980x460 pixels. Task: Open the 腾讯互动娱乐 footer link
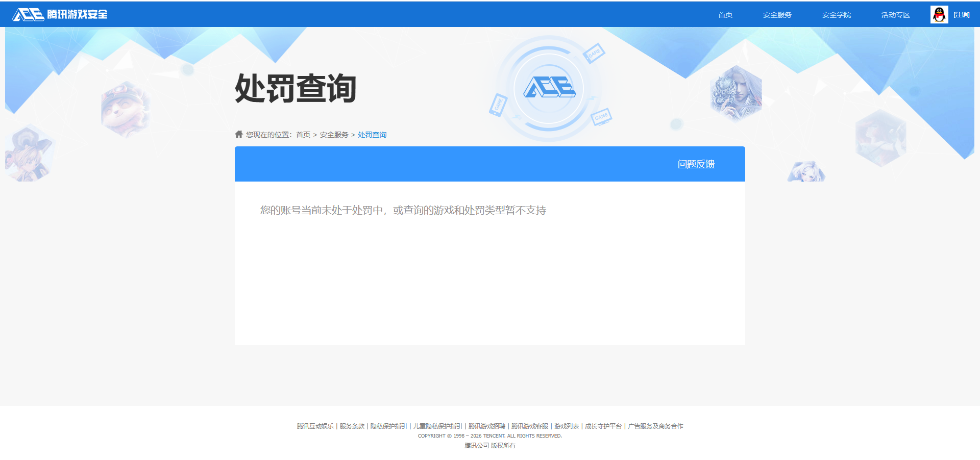pyautogui.click(x=315, y=426)
